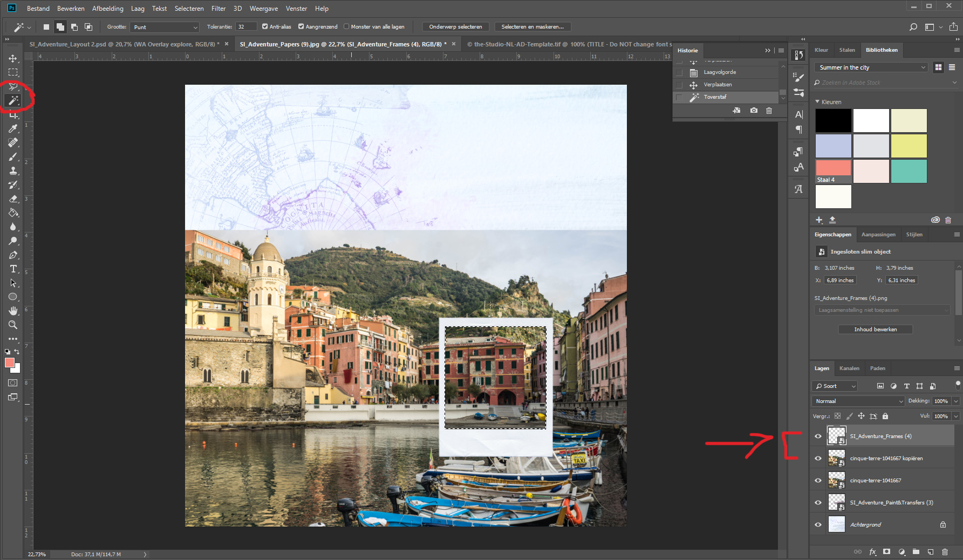The height and width of the screenshot is (560, 963).
Task: Enable Monster van alle lagen checkbox
Action: click(x=346, y=26)
